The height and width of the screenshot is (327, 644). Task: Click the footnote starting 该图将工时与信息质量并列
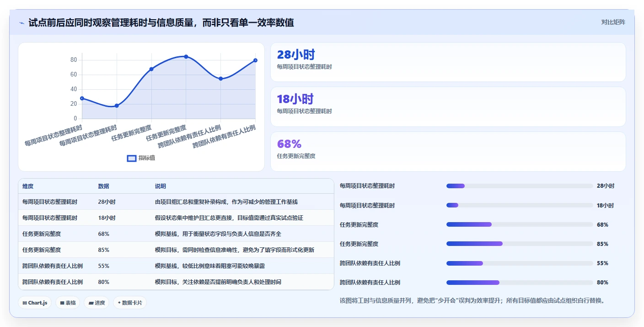click(x=472, y=301)
